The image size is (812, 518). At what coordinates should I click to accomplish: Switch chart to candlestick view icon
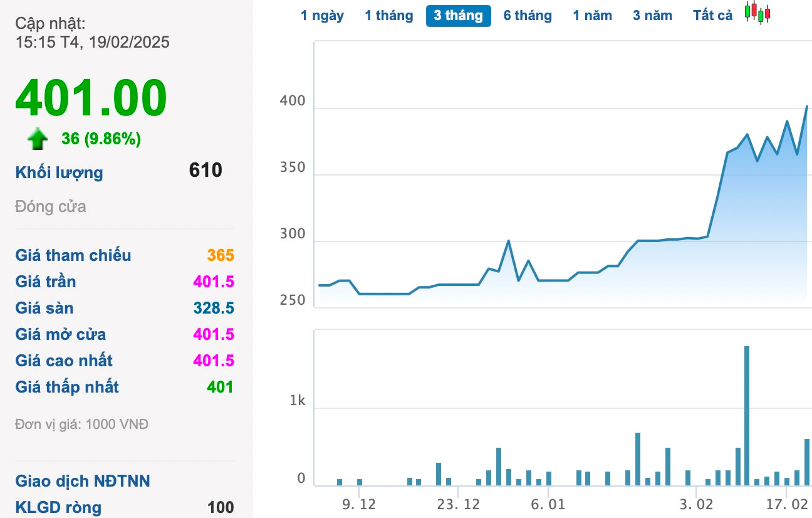(757, 13)
